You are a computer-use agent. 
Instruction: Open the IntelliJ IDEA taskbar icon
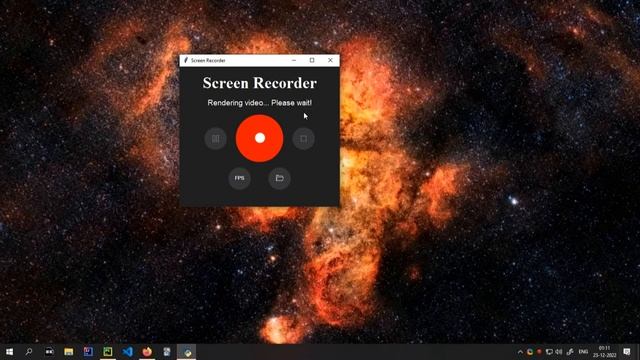point(88,351)
